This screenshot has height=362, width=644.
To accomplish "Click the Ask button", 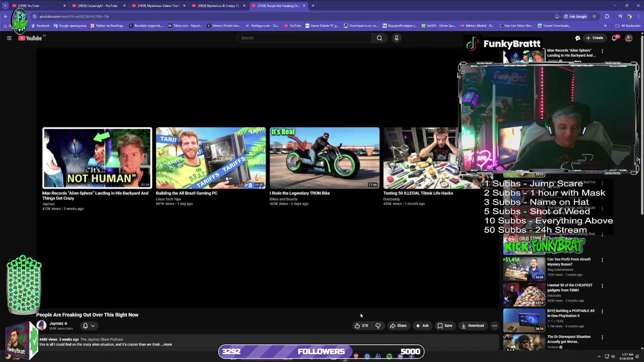I will [422, 326].
